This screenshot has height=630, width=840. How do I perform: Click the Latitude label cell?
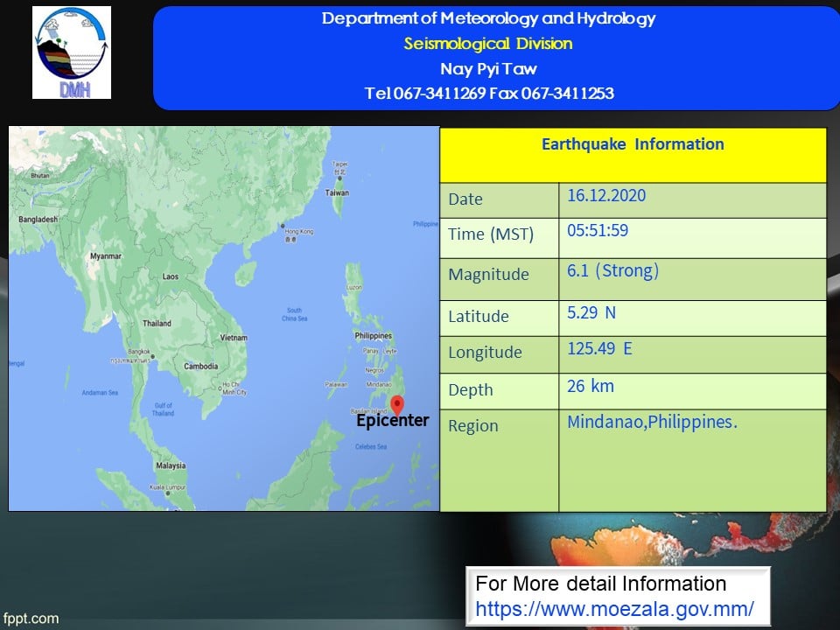(x=500, y=318)
